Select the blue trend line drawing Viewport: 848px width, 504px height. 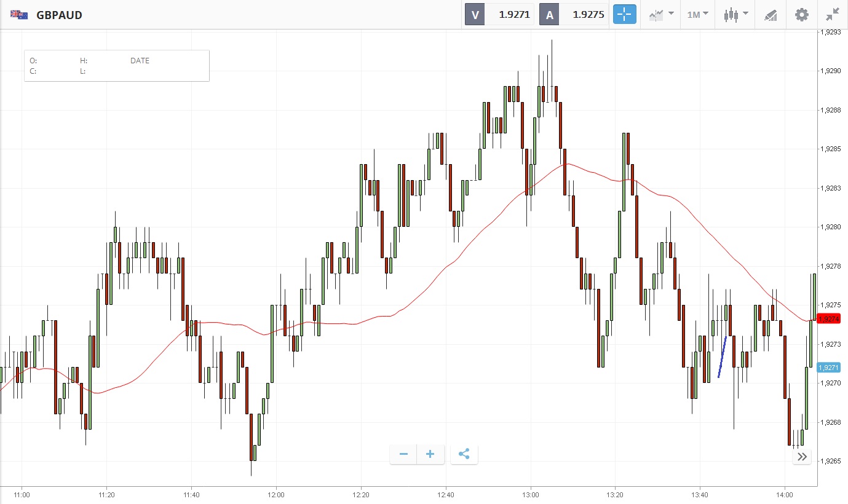point(723,357)
